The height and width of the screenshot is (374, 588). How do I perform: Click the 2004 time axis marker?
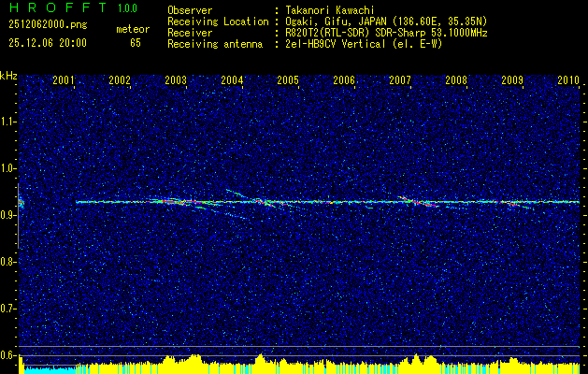[x=232, y=79]
